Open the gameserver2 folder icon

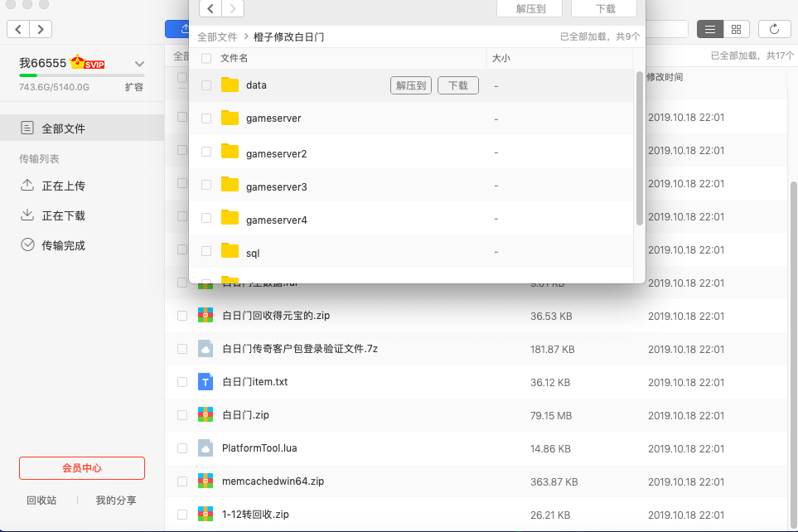pyautogui.click(x=230, y=153)
